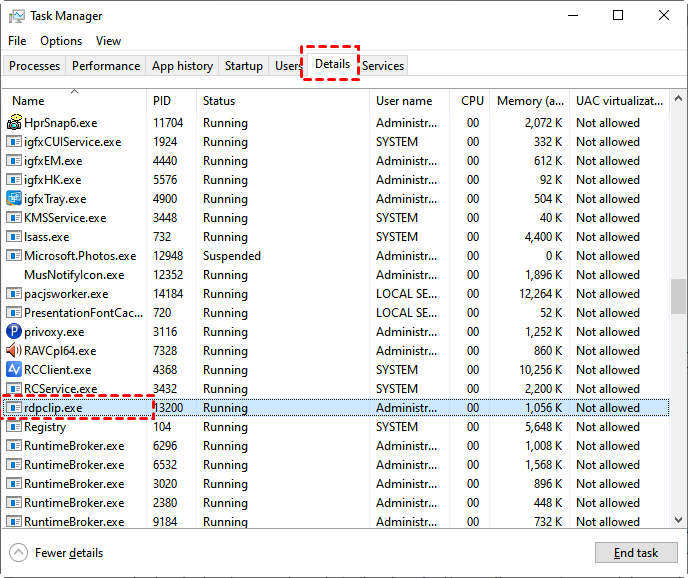Sort by the Name column header
Viewport: 688px width, 578px height.
point(75,101)
